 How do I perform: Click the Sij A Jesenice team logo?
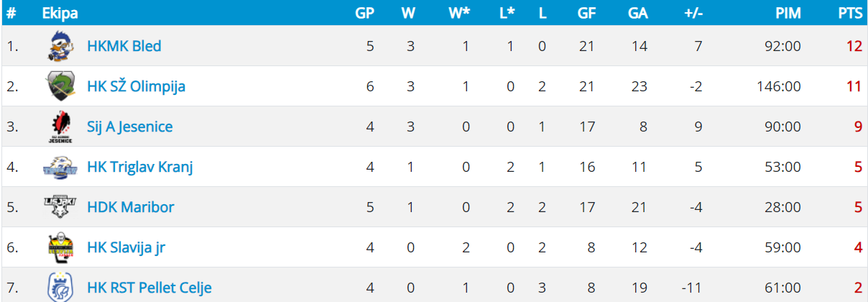58,127
